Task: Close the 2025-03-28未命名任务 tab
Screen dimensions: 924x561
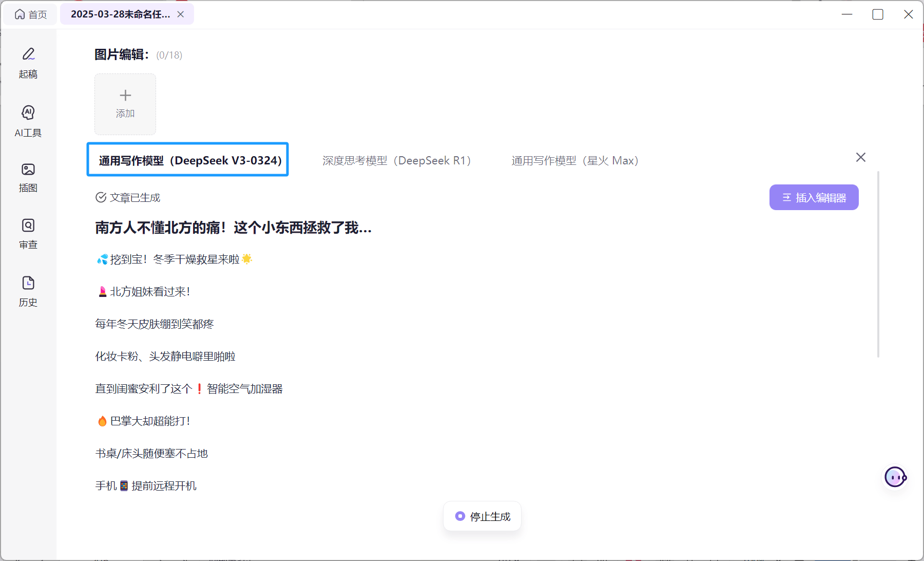Action: pyautogui.click(x=181, y=14)
